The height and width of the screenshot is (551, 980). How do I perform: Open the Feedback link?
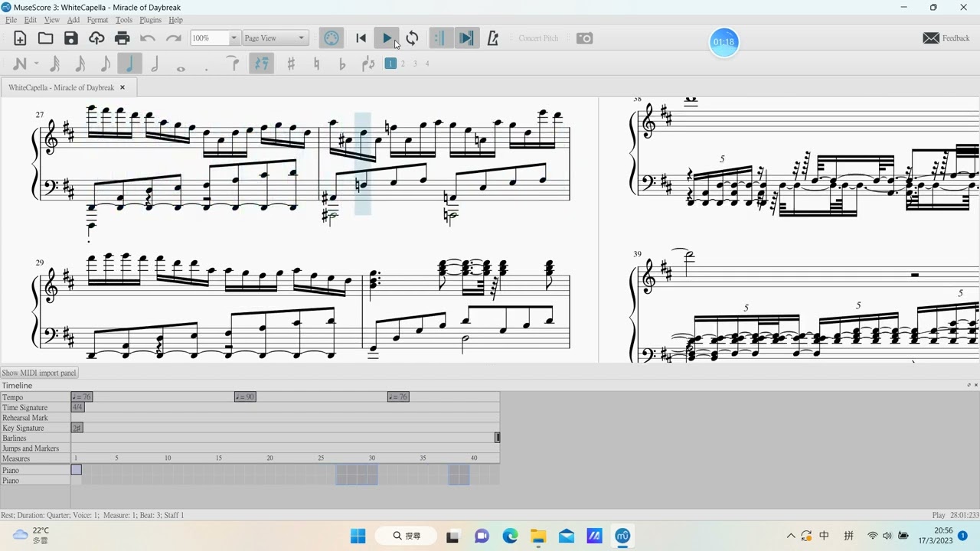(946, 38)
